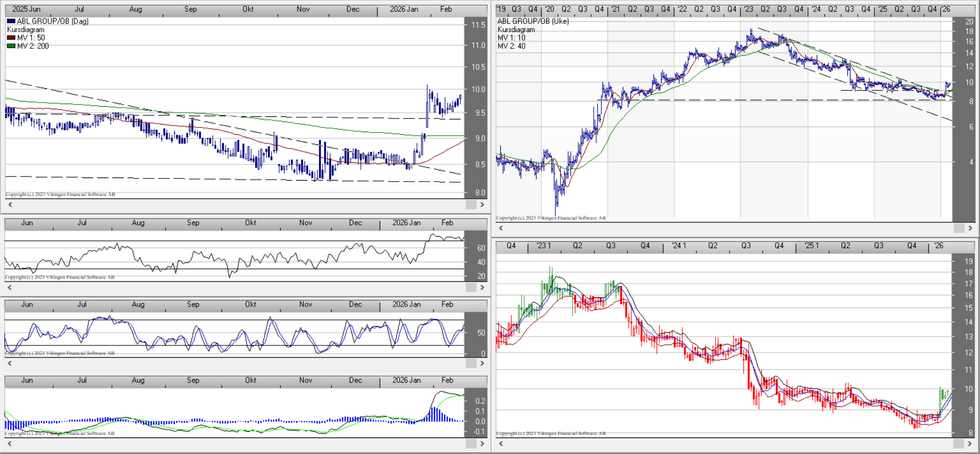The height and width of the screenshot is (454, 980).
Task: Click the left scroll arrow under the weekly chart
Action: (x=501, y=228)
